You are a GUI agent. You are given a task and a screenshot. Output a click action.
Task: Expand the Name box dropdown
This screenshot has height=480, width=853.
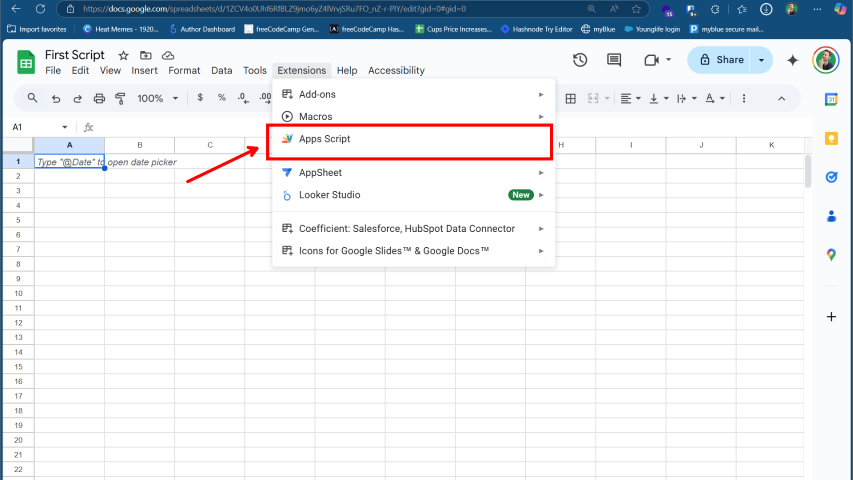click(x=65, y=127)
